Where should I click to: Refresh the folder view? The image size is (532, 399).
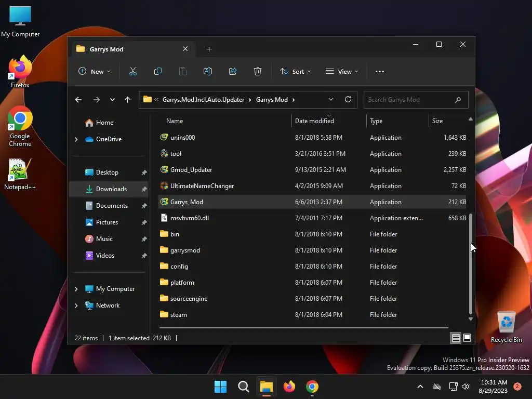(x=348, y=99)
